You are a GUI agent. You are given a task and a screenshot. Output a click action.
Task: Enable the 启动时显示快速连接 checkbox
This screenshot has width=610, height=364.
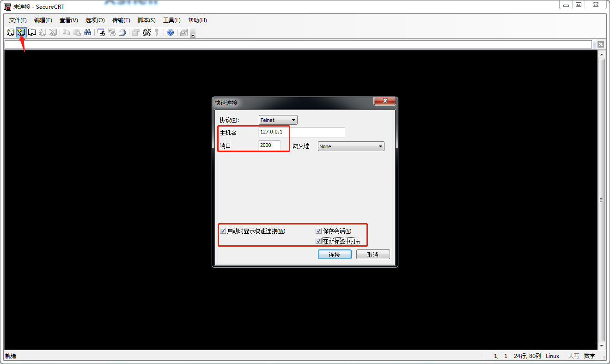pyautogui.click(x=223, y=231)
